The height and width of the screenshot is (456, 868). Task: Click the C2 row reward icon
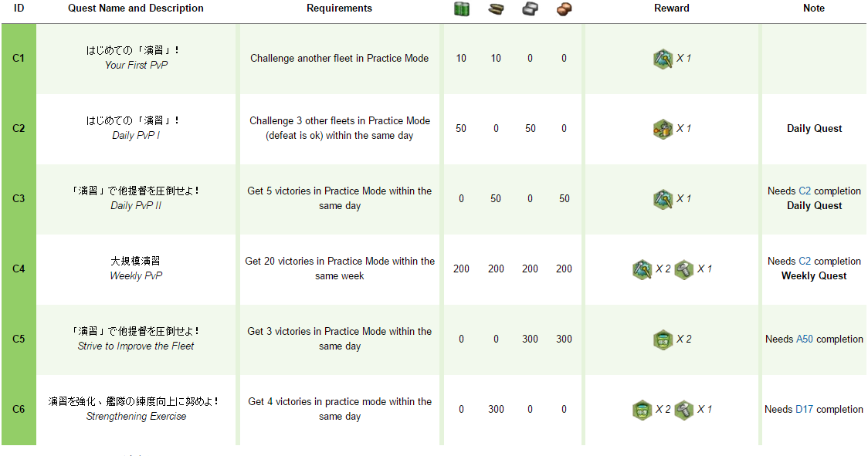[663, 128]
